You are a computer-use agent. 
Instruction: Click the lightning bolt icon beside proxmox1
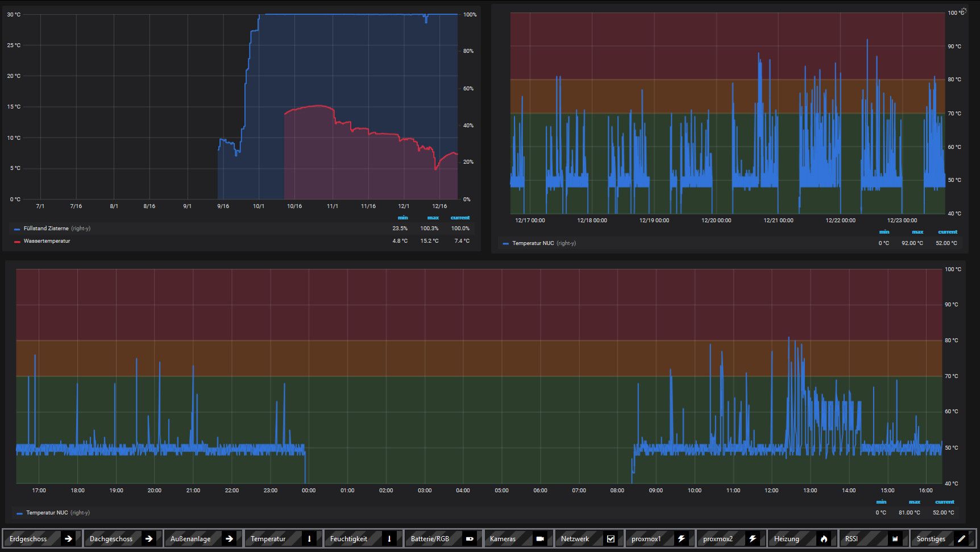coord(682,538)
